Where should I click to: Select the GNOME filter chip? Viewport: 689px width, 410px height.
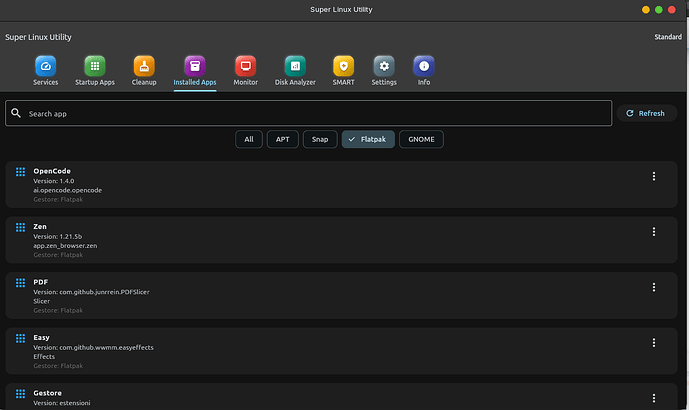point(421,139)
